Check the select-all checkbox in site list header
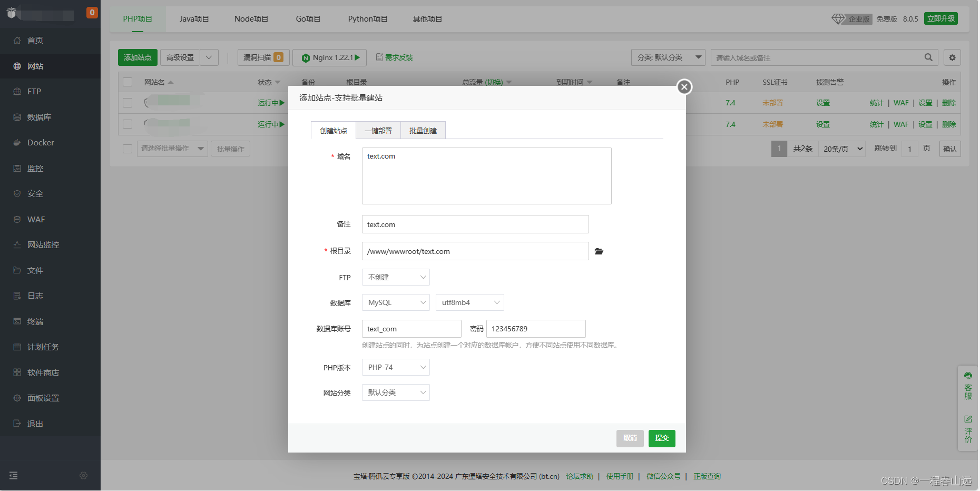 (x=127, y=82)
